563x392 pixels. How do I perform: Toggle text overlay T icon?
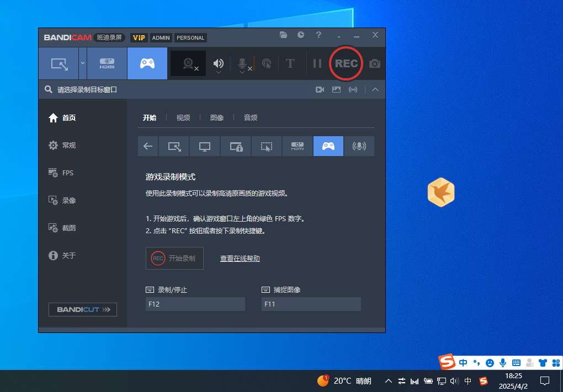pyautogui.click(x=290, y=63)
